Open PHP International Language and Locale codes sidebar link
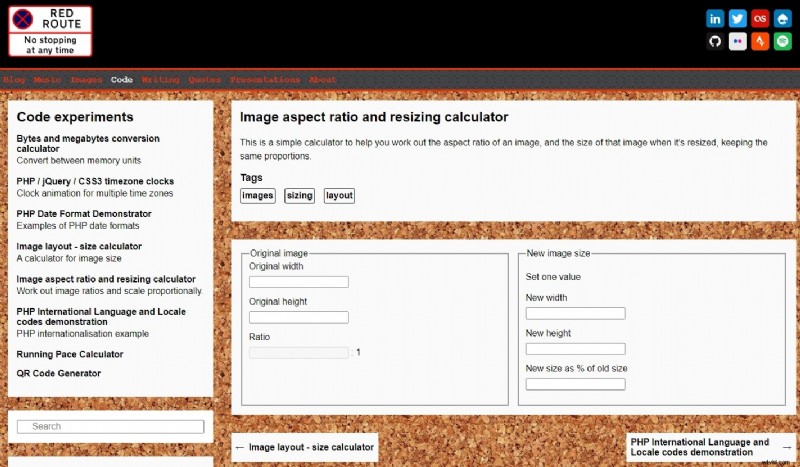Image resolution: width=800 pixels, height=467 pixels. pos(101,316)
